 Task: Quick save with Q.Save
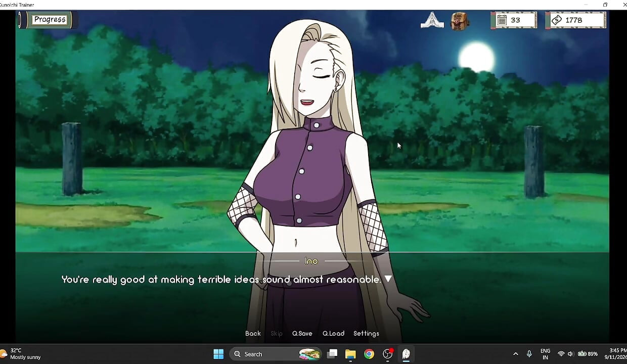click(302, 334)
